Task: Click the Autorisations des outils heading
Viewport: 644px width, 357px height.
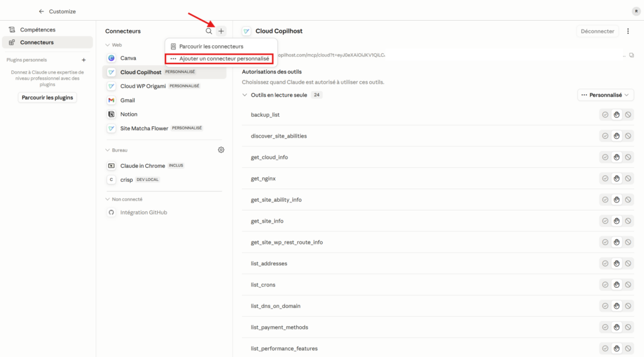Action: pyautogui.click(x=272, y=72)
